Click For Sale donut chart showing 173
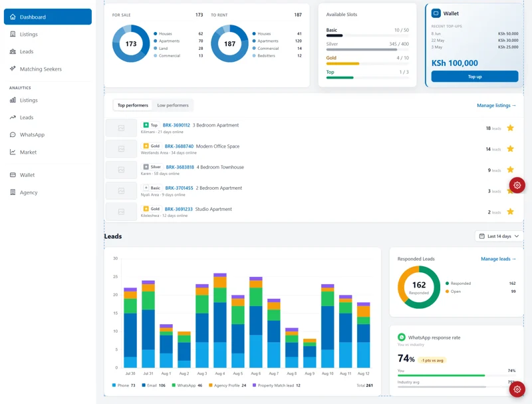 click(131, 43)
